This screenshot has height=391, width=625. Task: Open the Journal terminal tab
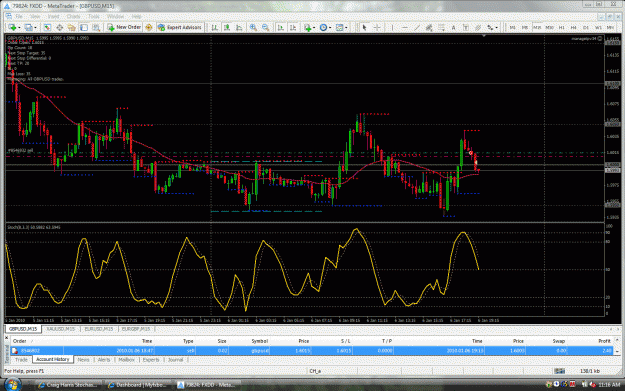175,360
